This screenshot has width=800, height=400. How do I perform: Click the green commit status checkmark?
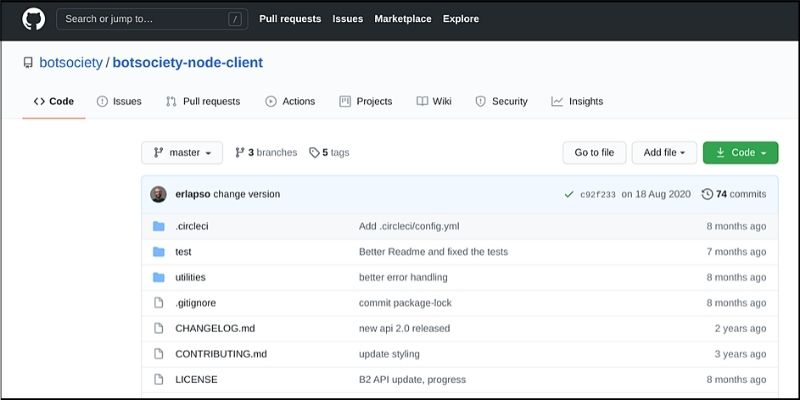pos(569,194)
